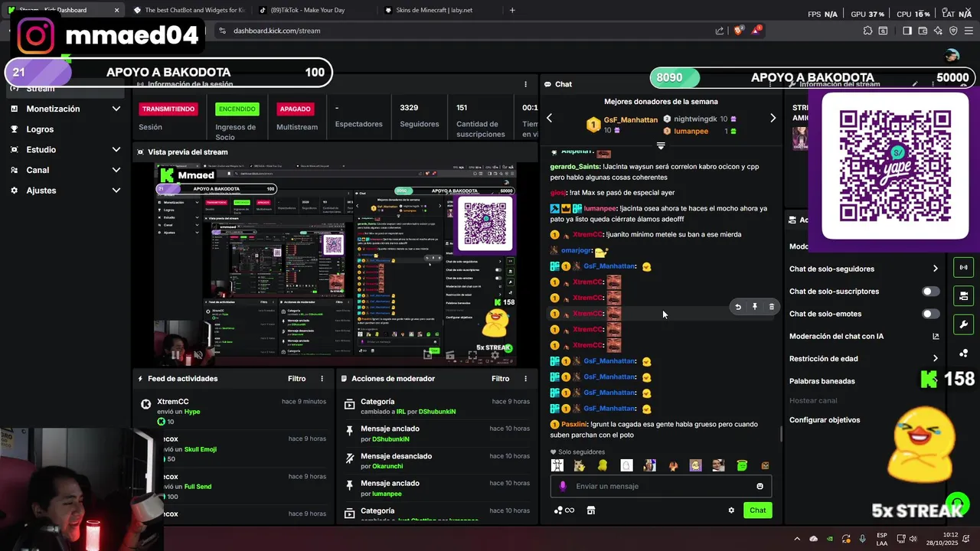The height and width of the screenshot is (551, 980).
Task: Select the camera icon in right rail
Action: click(x=963, y=295)
